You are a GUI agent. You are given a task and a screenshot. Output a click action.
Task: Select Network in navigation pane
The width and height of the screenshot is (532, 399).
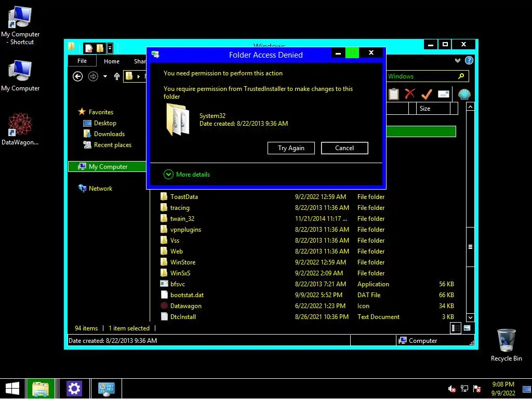click(x=96, y=188)
